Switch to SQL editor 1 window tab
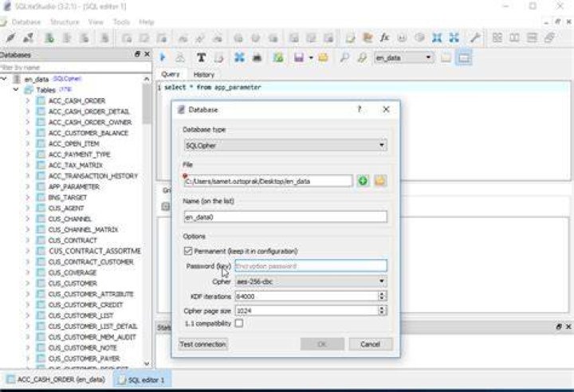This screenshot has width=574, height=392. (x=142, y=380)
